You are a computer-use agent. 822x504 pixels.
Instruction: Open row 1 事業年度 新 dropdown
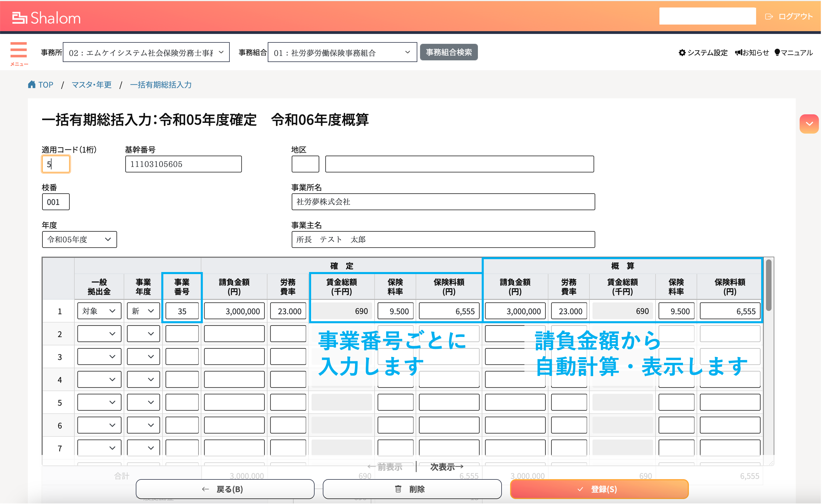[143, 311]
